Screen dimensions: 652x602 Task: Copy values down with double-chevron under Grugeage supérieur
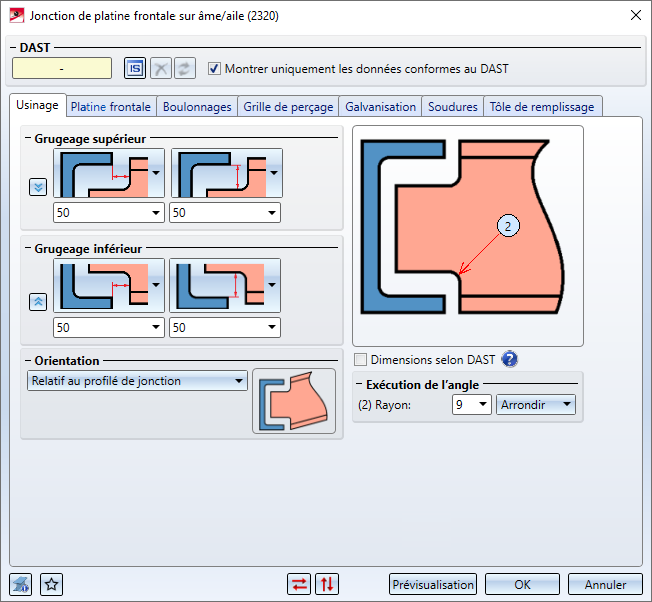coord(38,187)
